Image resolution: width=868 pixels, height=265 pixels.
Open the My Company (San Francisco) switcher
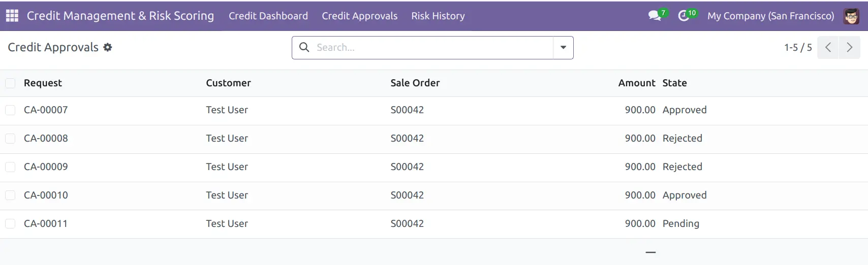pos(770,16)
